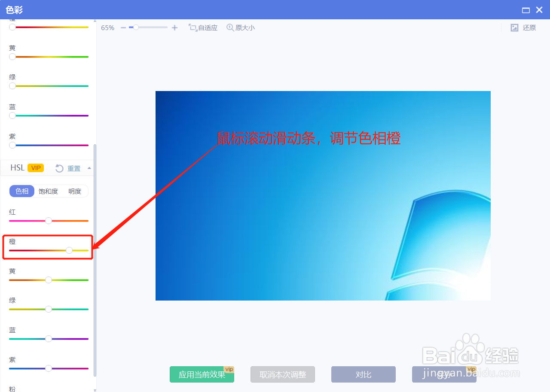Click the 还原 restore image icon
This screenshot has width=550, height=392.
pyautogui.click(x=514, y=28)
